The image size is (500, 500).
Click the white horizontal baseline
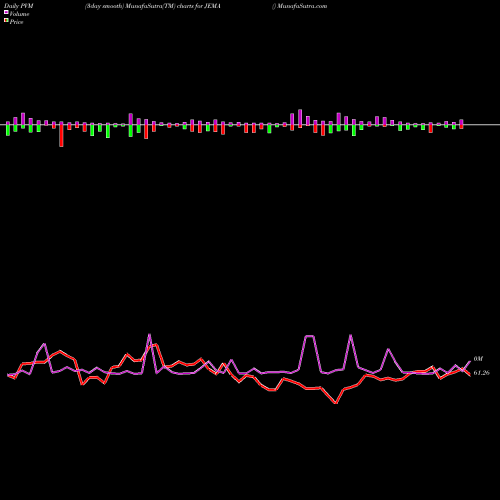click(x=250, y=125)
